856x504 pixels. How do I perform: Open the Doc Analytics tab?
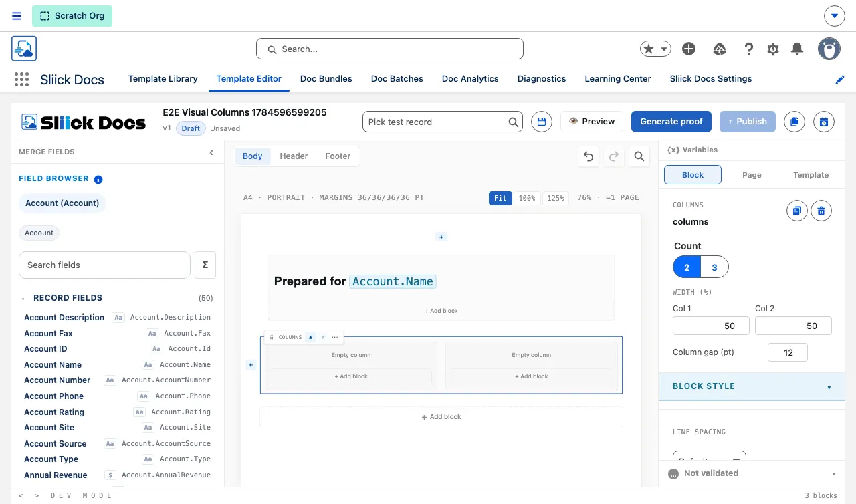point(470,78)
